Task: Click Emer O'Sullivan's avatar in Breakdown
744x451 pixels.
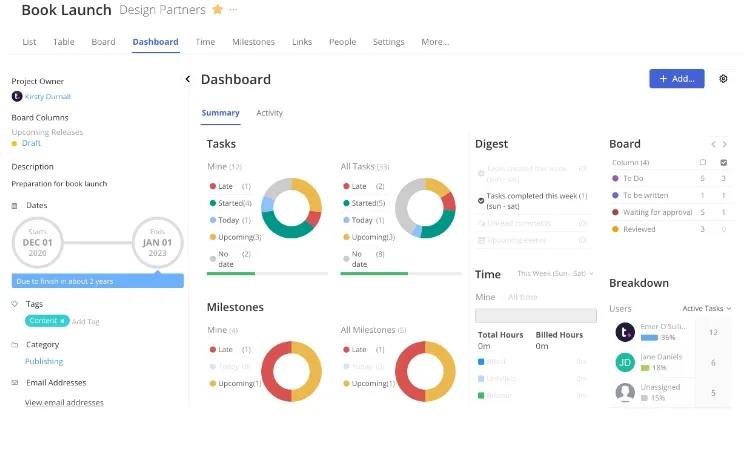Action: click(625, 332)
